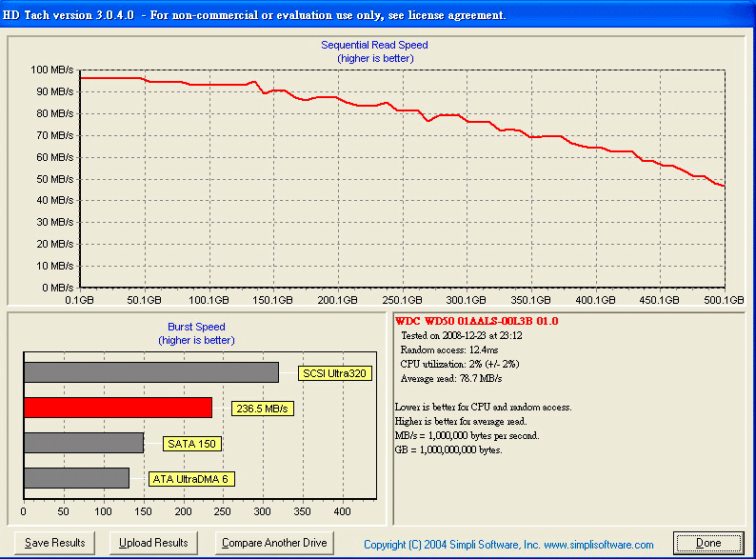Screen dimensions: 756x559
Task: Click the Burst Speed chart title
Action: (196, 327)
